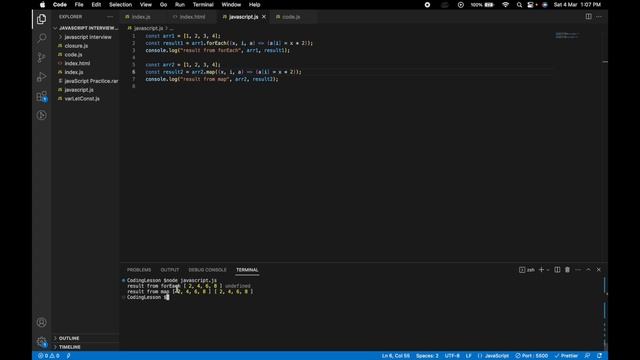The image size is (640, 360).
Task: Expand the javascript interview subfolder
Action: click(86, 37)
